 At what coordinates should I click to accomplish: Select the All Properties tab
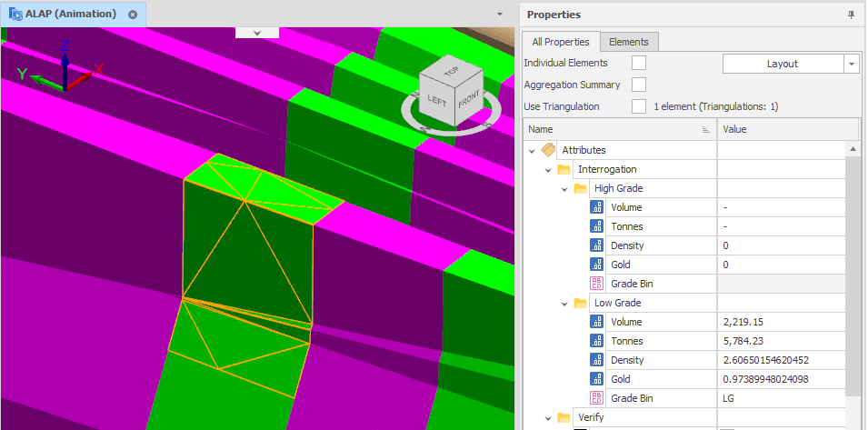click(561, 42)
